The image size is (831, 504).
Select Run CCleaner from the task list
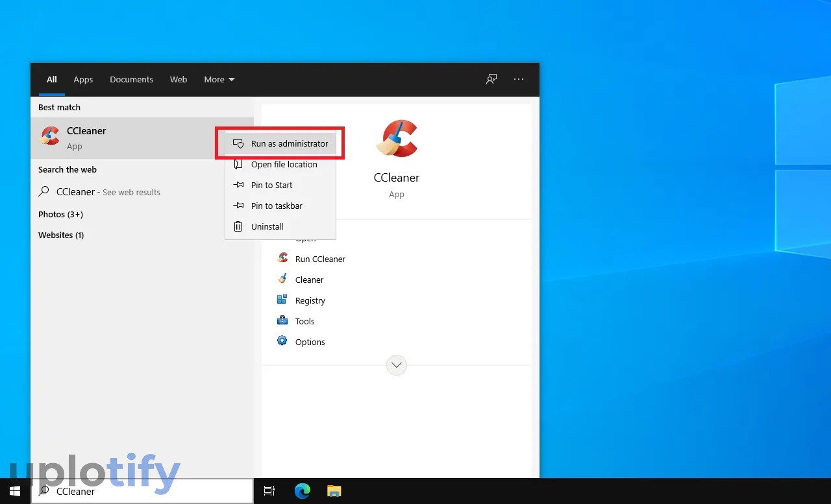[x=320, y=258]
